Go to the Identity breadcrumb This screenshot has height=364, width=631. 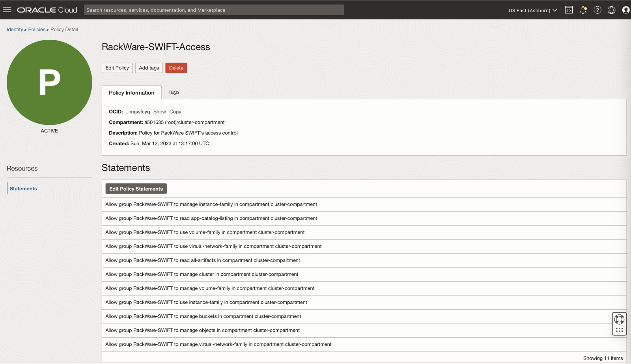(x=15, y=30)
